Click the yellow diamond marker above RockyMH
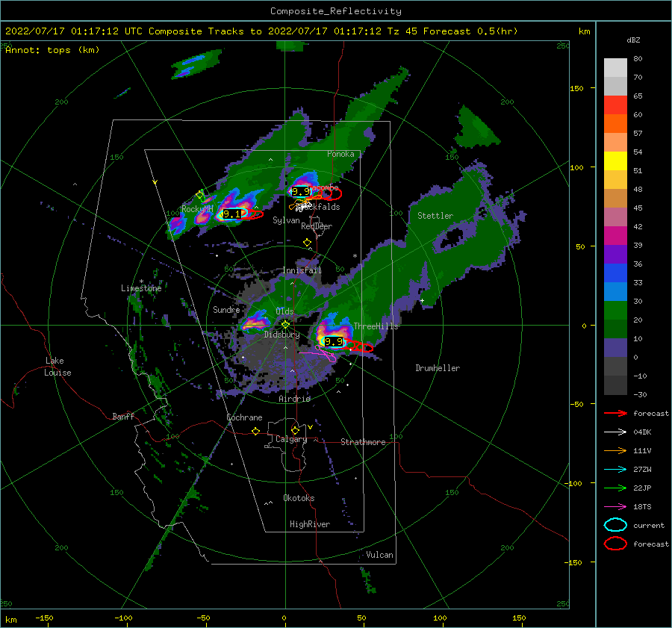 (x=199, y=195)
